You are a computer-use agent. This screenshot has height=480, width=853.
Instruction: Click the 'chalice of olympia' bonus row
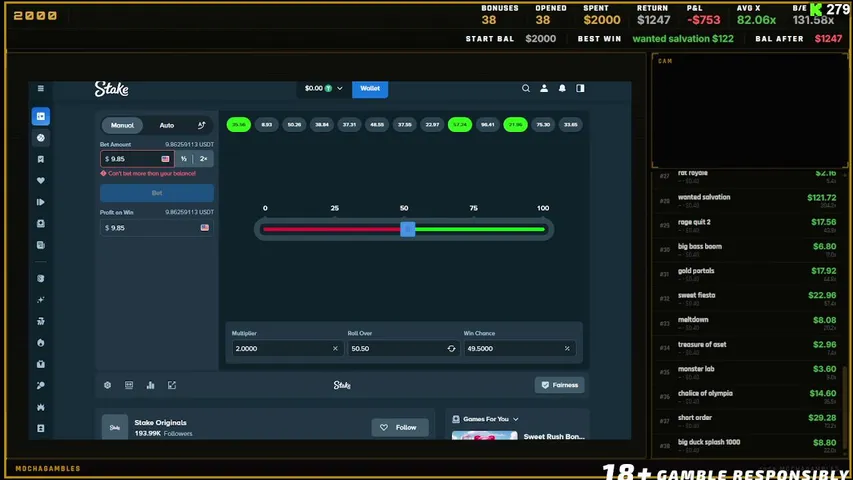[748, 397]
